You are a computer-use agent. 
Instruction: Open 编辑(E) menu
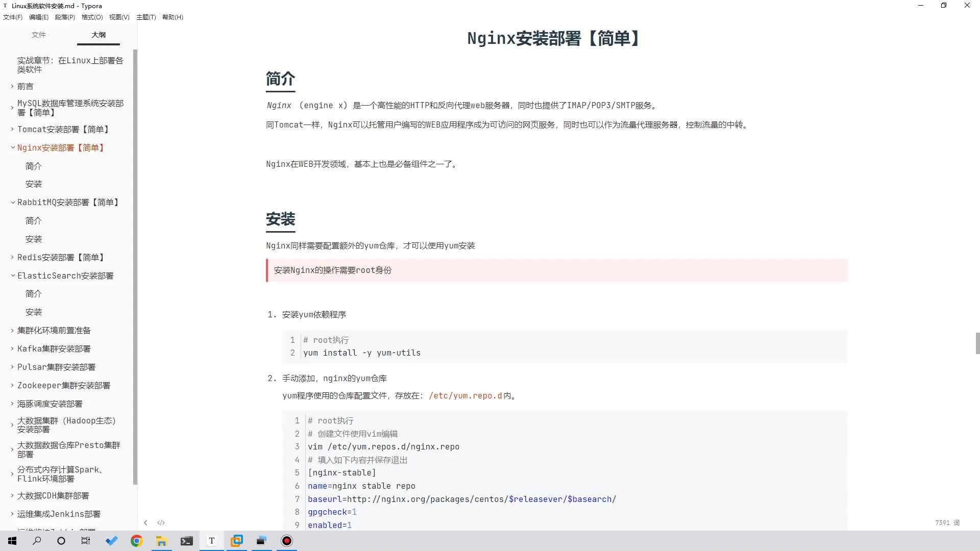(39, 17)
